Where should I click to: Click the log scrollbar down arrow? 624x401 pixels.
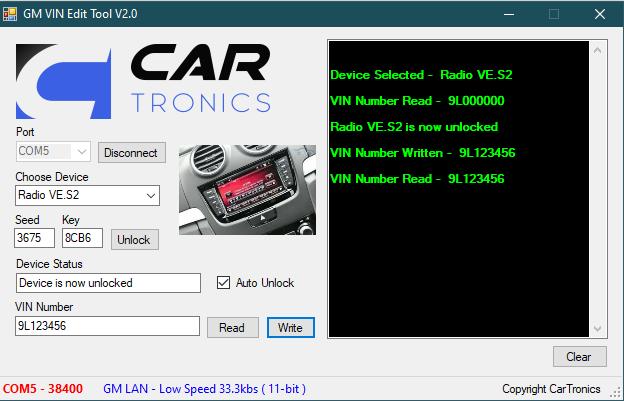click(597, 328)
